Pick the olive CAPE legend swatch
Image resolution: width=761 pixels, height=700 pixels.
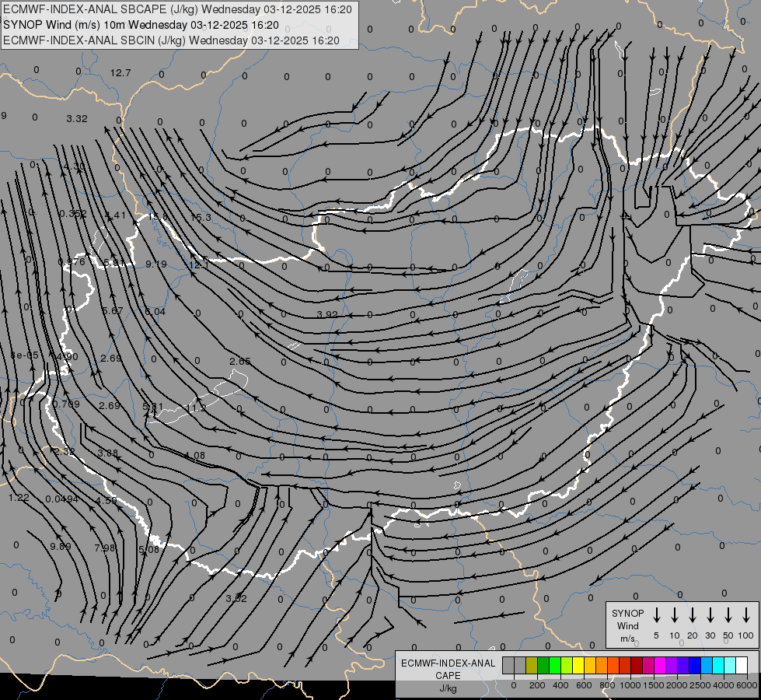click(532, 665)
